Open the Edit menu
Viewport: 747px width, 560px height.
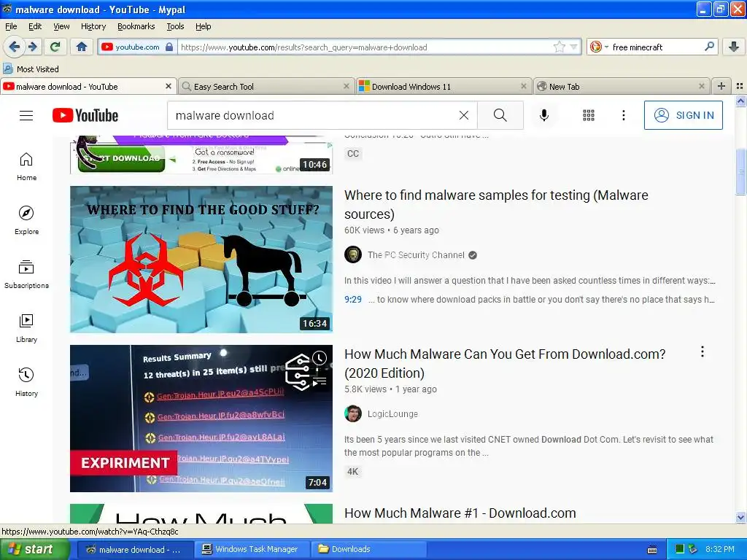[35, 26]
